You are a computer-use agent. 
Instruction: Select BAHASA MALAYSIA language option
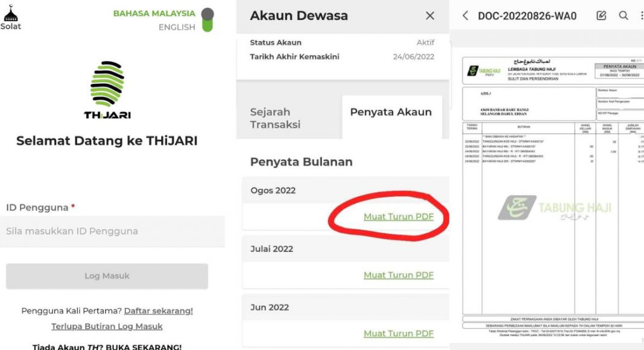tap(154, 13)
